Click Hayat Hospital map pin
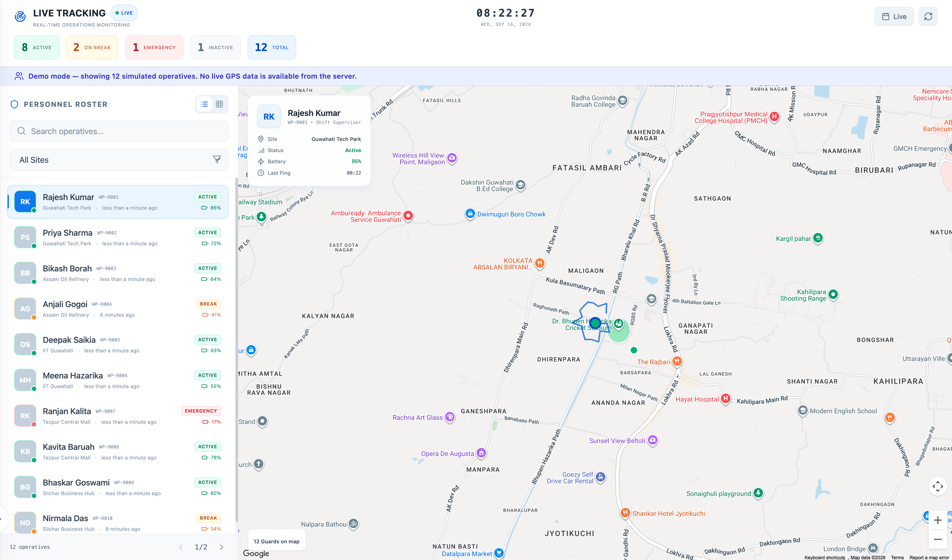The width and height of the screenshot is (952, 560). [x=725, y=399]
